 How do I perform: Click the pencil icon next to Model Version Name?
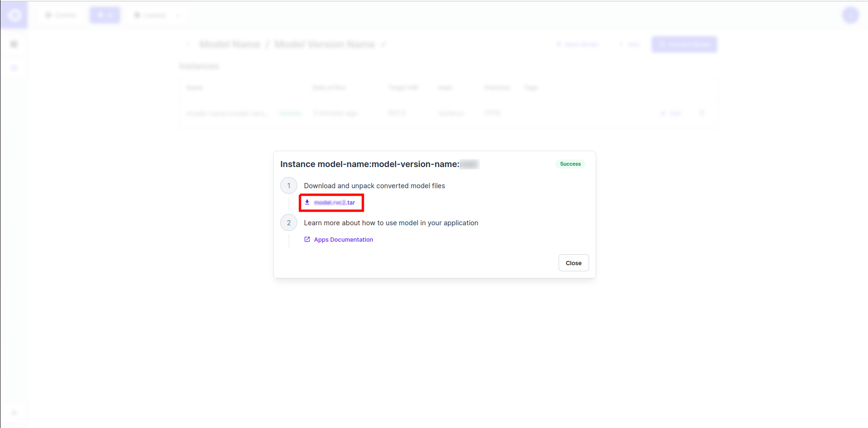coord(383,45)
